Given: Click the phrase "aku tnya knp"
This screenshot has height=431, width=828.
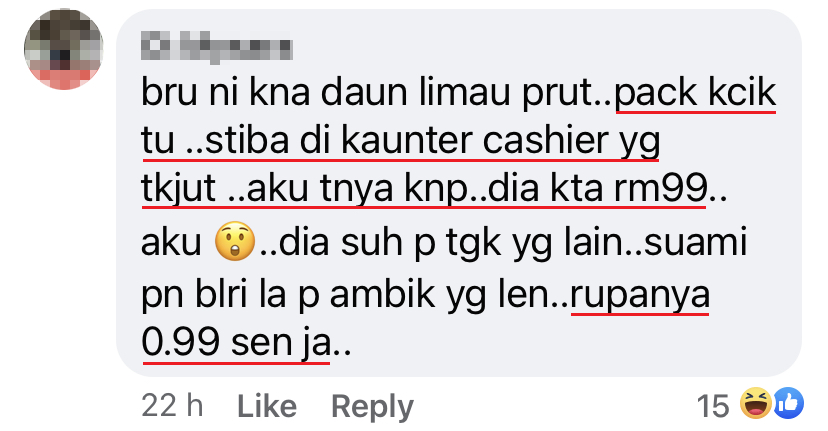Looking at the screenshot, I should [x=357, y=188].
